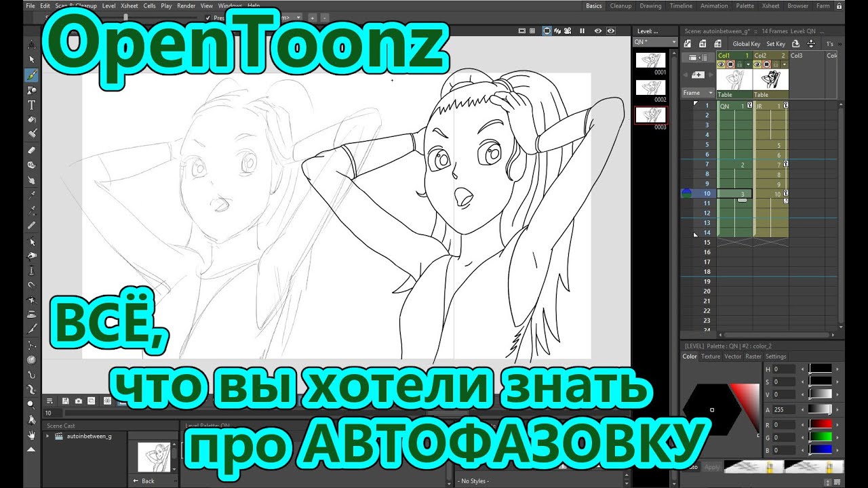The width and height of the screenshot is (868, 488).
Task: Toggle Col1 eye preview visibility
Action: tap(722, 64)
